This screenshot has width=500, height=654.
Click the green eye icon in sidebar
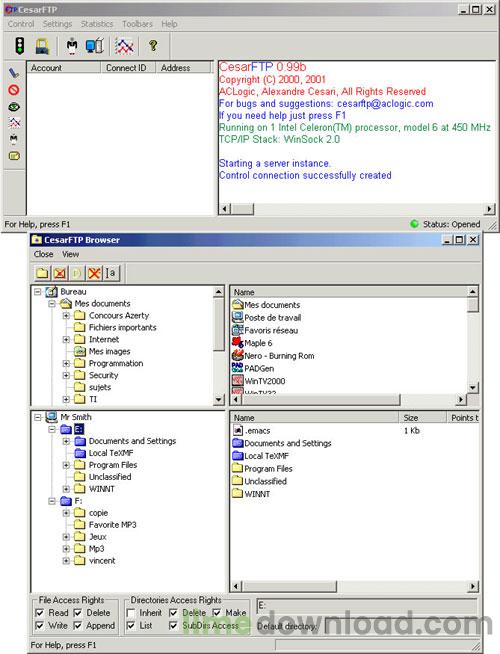(14, 107)
